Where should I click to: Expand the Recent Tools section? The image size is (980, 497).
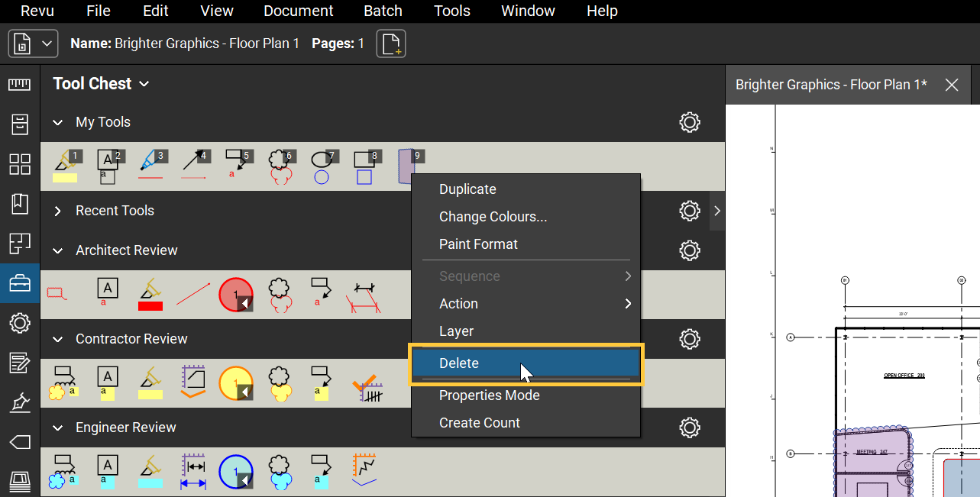click(x=58, y=211)
